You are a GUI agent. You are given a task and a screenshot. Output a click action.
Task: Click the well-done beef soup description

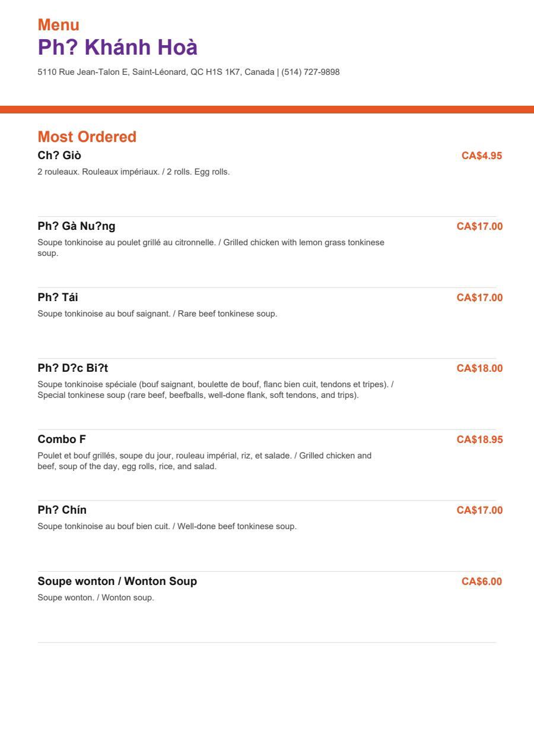point(167,526)
